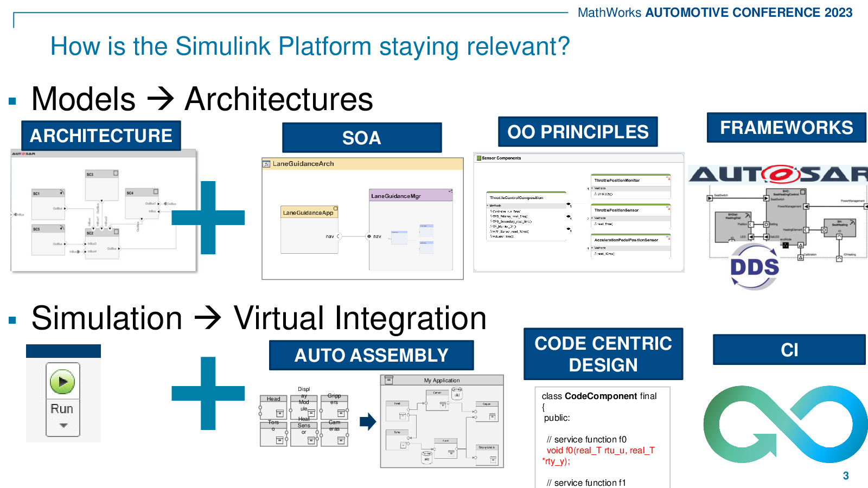Click the Heat Sensor component block
Screen dimensions: 868x488
point(304,434)
